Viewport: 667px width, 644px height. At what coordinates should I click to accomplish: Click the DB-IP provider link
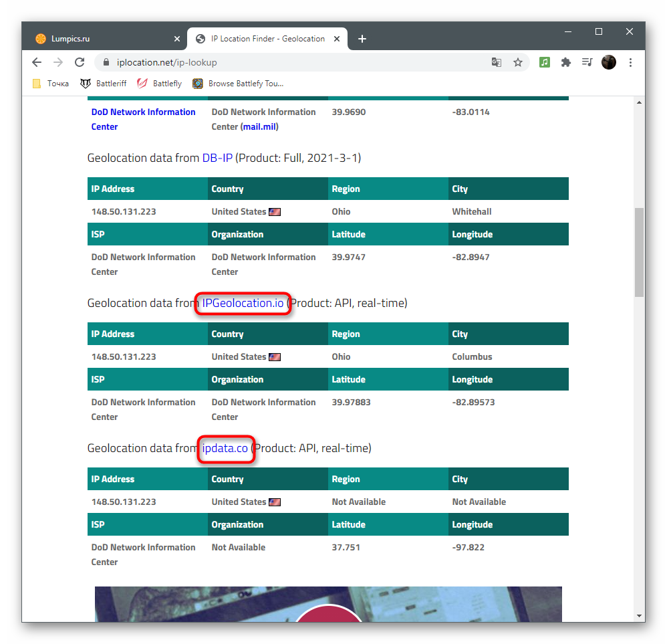217,158
